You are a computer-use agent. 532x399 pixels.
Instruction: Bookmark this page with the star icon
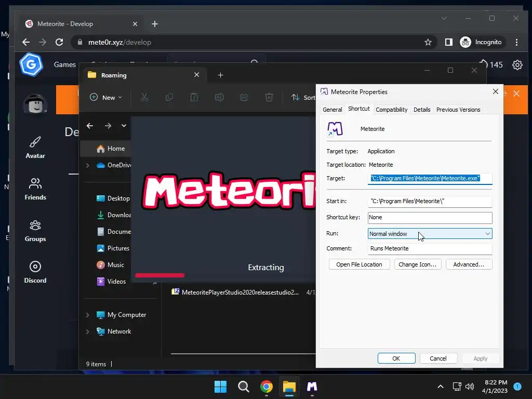point(428,42)
